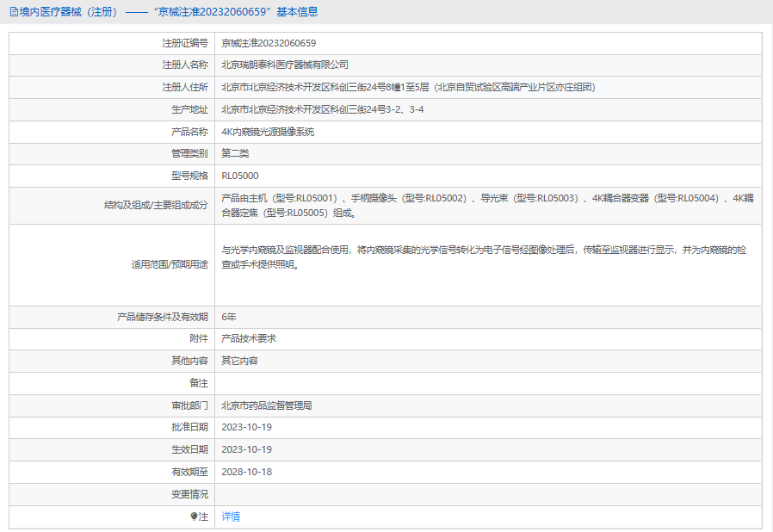Click the 注册证编号 label
The image size is (773, 532).
tap(185, 43)
